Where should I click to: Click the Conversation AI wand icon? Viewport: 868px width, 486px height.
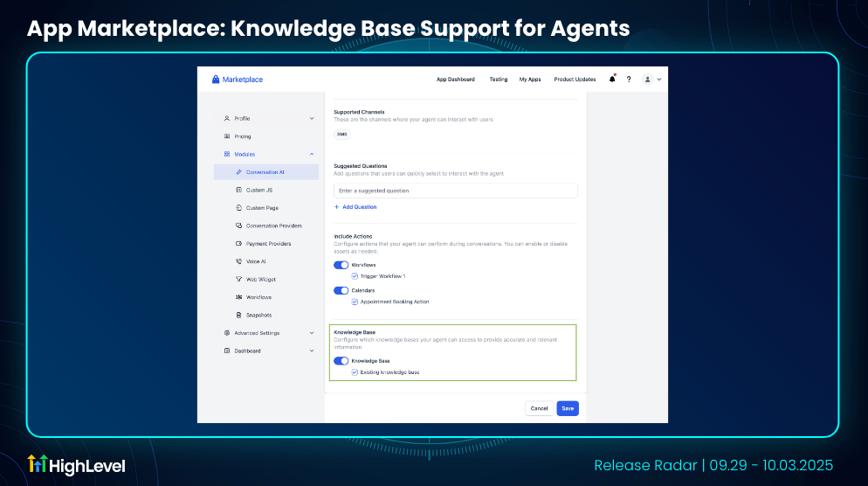tap(239, 172)
